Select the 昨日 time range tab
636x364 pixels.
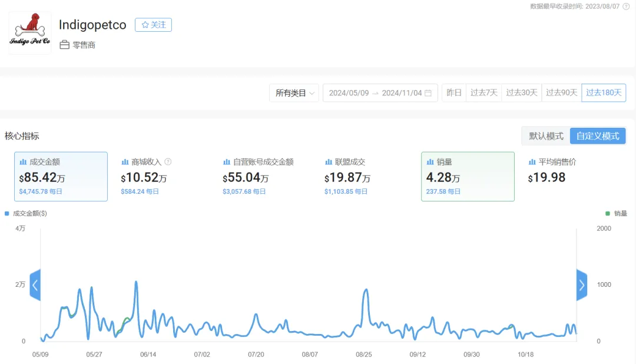pyautogui.click(x=454, y=93)
